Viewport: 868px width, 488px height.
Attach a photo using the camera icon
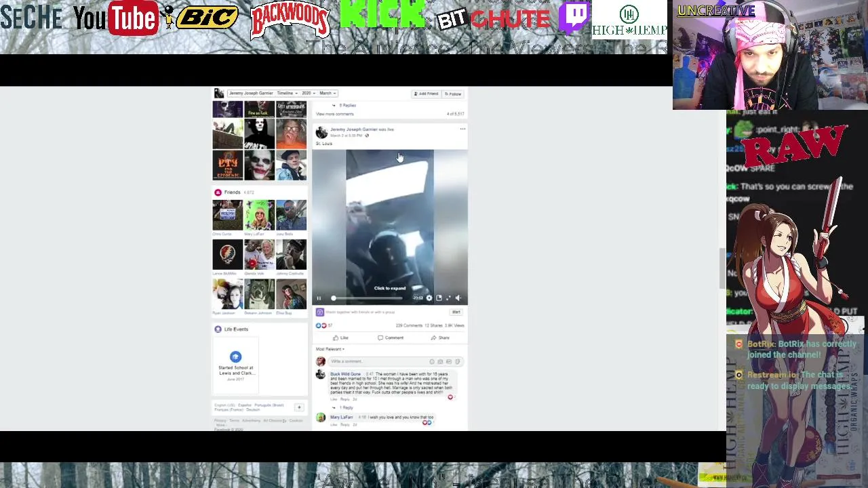pos(440,362)
